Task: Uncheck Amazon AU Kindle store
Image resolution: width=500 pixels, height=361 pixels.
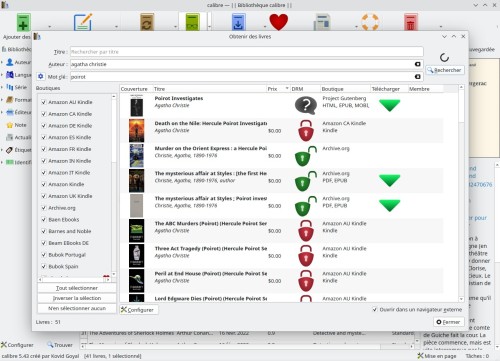Action: click(44, 102)
